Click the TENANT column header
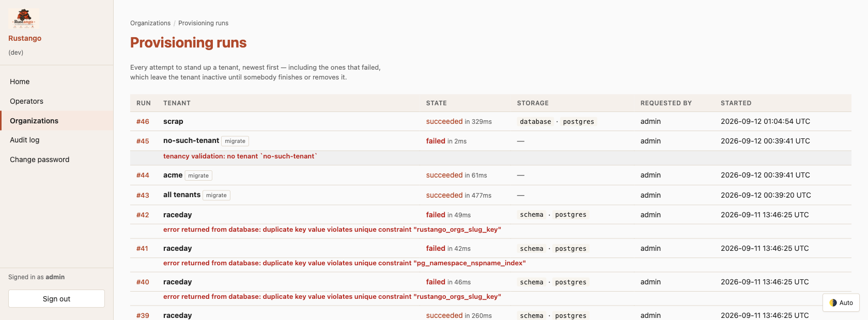 tap(177, 103)
